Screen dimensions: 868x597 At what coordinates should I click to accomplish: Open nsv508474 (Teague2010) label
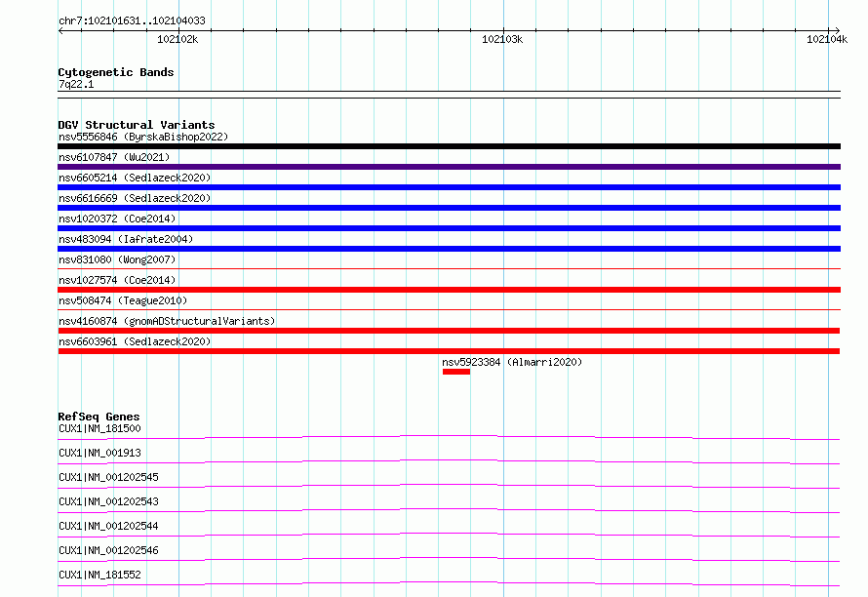(123, 300)
